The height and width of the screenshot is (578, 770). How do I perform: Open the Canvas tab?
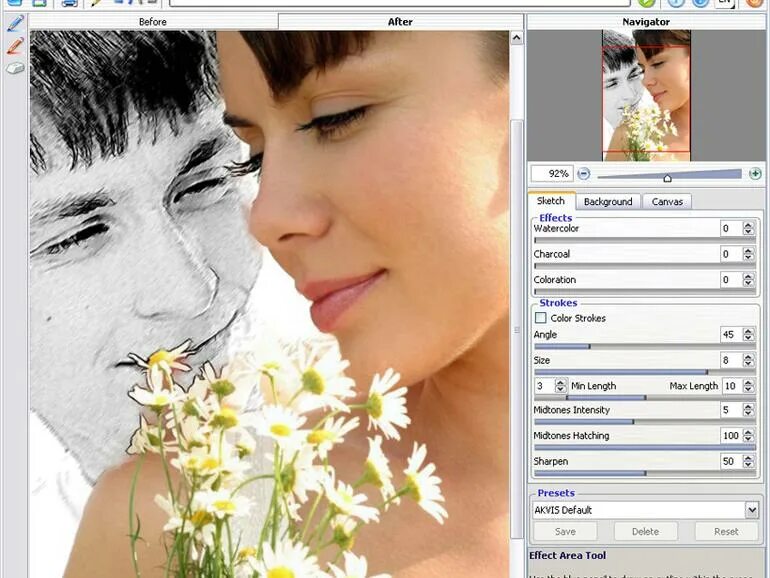667,202
